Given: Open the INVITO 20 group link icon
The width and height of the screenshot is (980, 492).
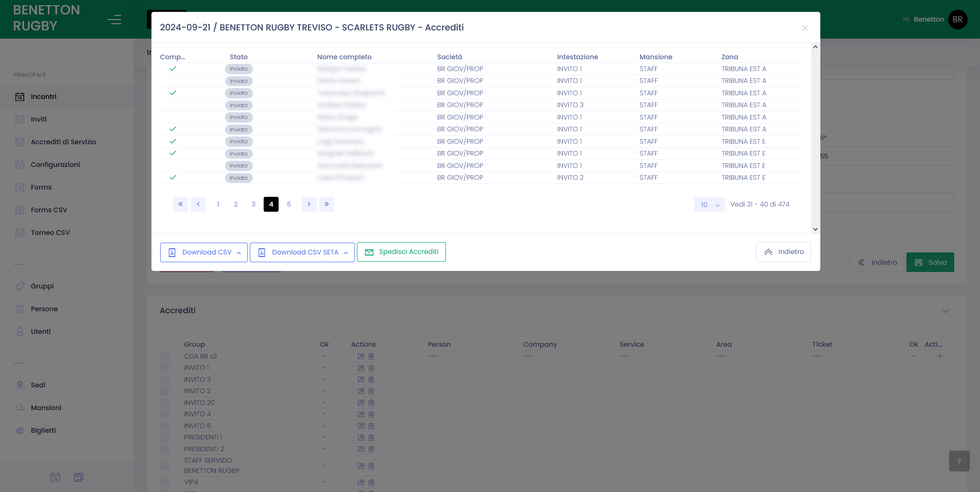Looking at the screenshot, I should [361, 403].
